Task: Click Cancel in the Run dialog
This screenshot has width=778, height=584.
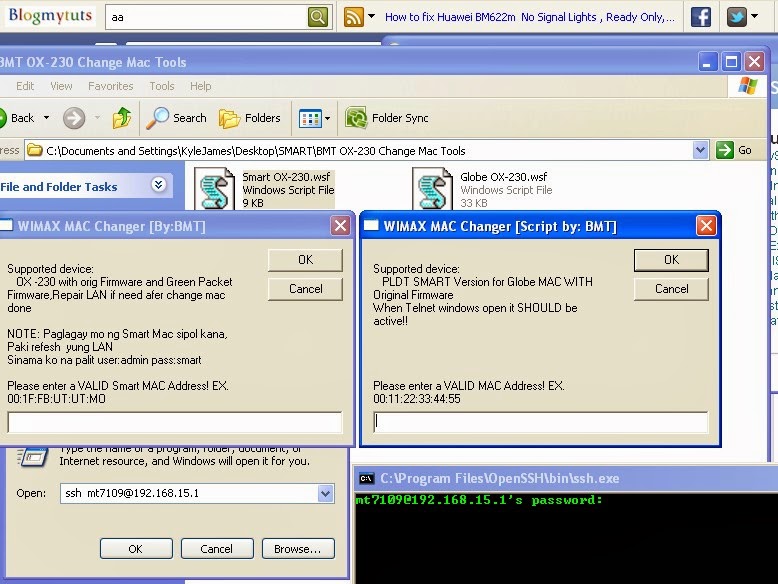Action: click(217, 549)
